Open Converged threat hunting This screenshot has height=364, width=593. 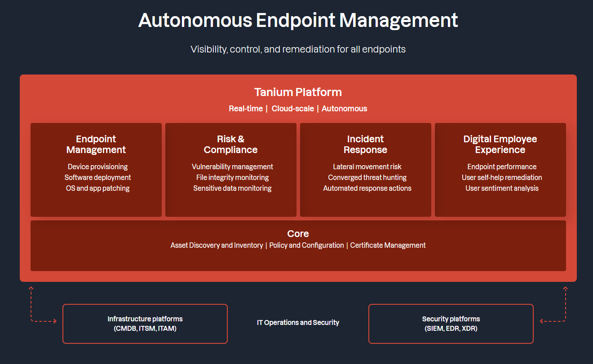(x=367, y=178)
